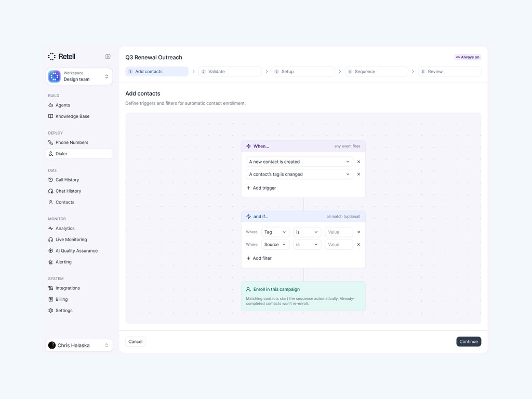Open the 'A contact's tag is changed' dropdown
Screen dimensions: 532x399
[x=299, y=175]
